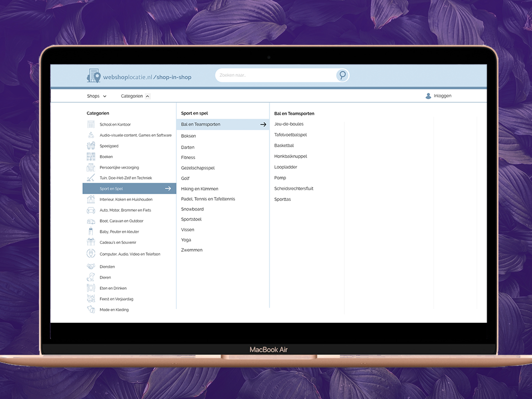
Task: Open the Yoga subcategory
Action: (x=186, y=240)
